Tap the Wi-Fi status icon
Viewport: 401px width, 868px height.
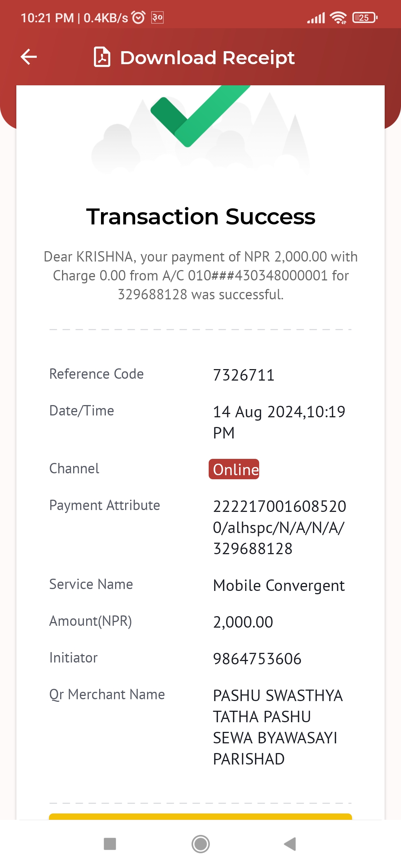click(x=338, y=17)
